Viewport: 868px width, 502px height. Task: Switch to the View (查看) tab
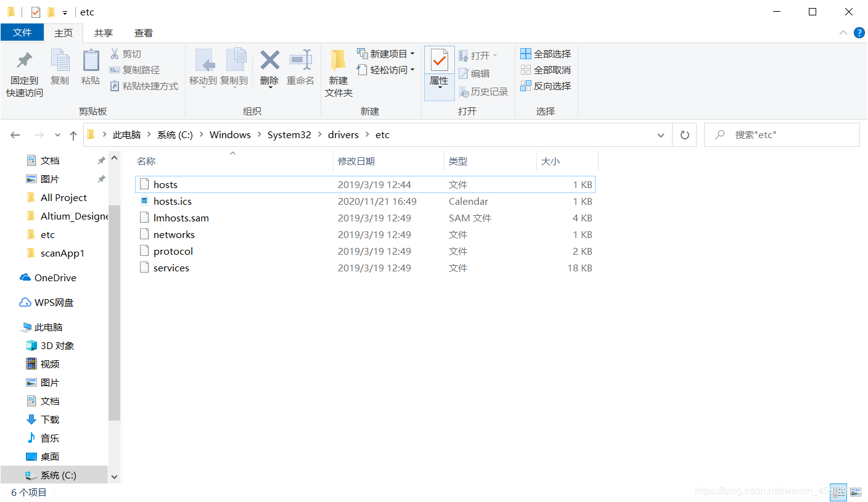pos(144,33)
